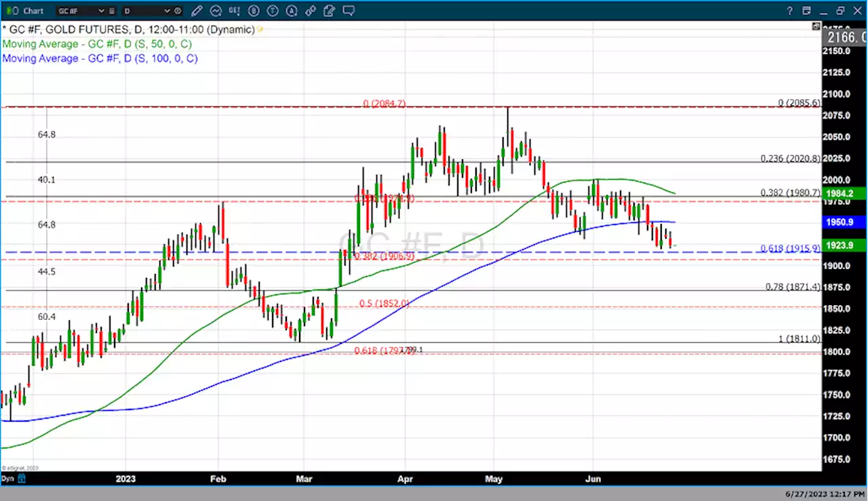Click the 0 (2085.6) Fibonacci label

click(x=799, y=102)
